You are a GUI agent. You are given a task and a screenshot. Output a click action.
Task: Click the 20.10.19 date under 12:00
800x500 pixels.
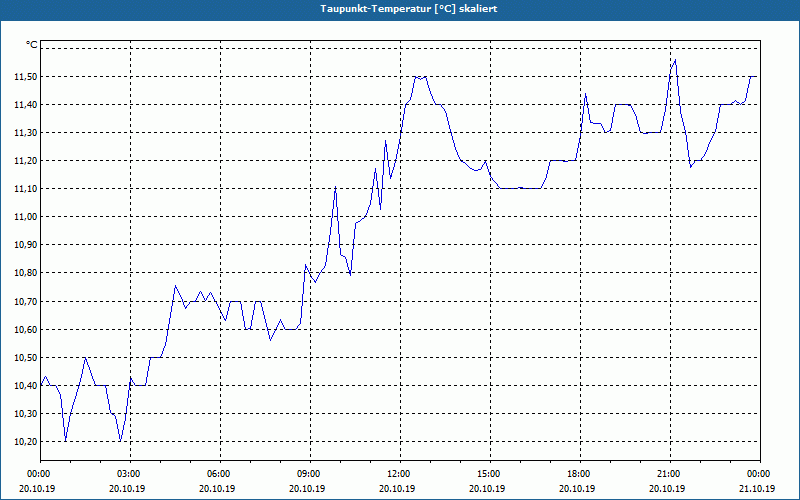tap(397, 488)
